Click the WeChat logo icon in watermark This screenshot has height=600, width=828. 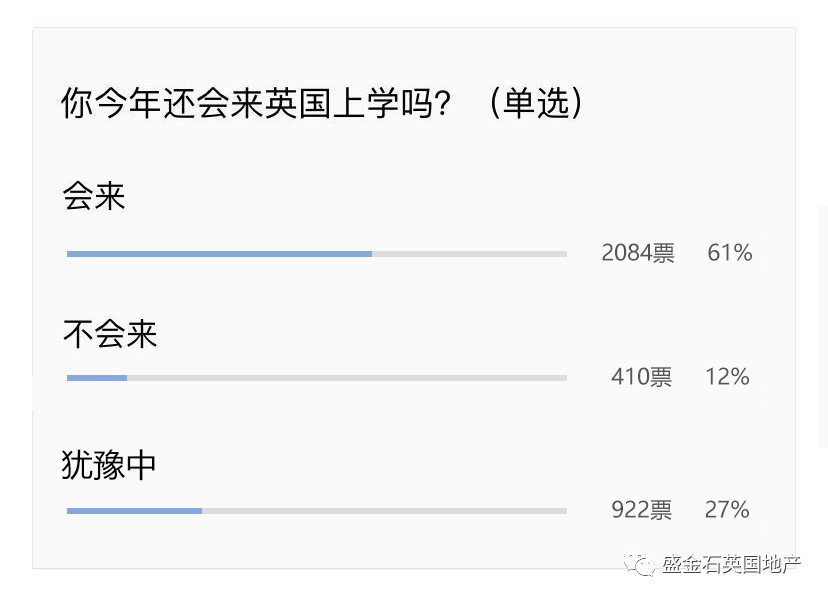coord(639,564)
